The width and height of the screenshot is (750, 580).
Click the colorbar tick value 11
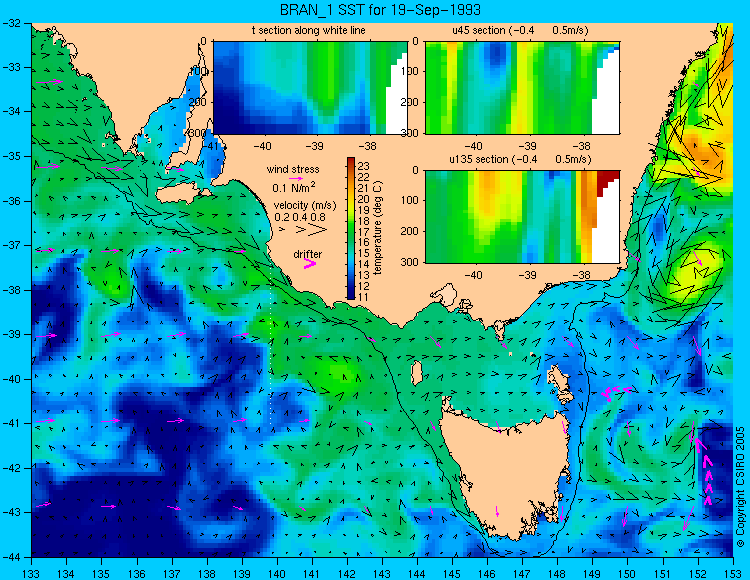[364, 297]
